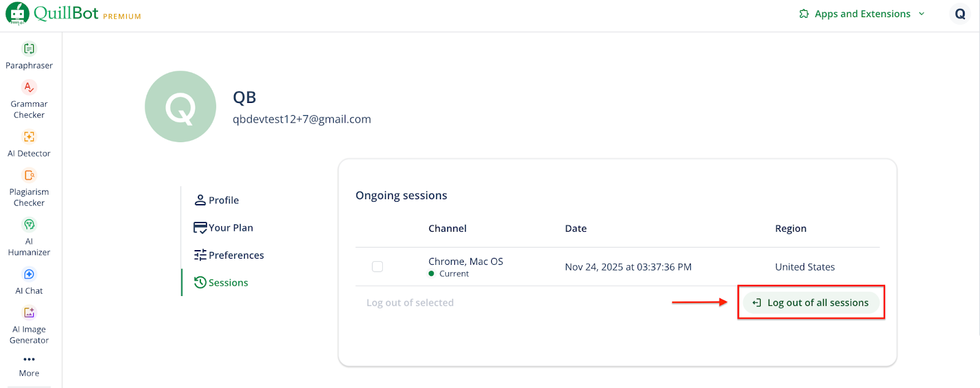Click the large QB profile picture

pos(180,107)
